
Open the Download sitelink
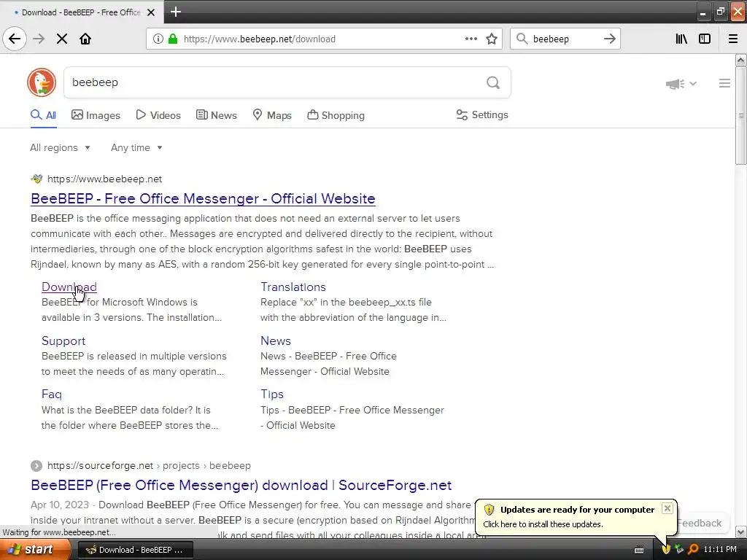[69, 287]
